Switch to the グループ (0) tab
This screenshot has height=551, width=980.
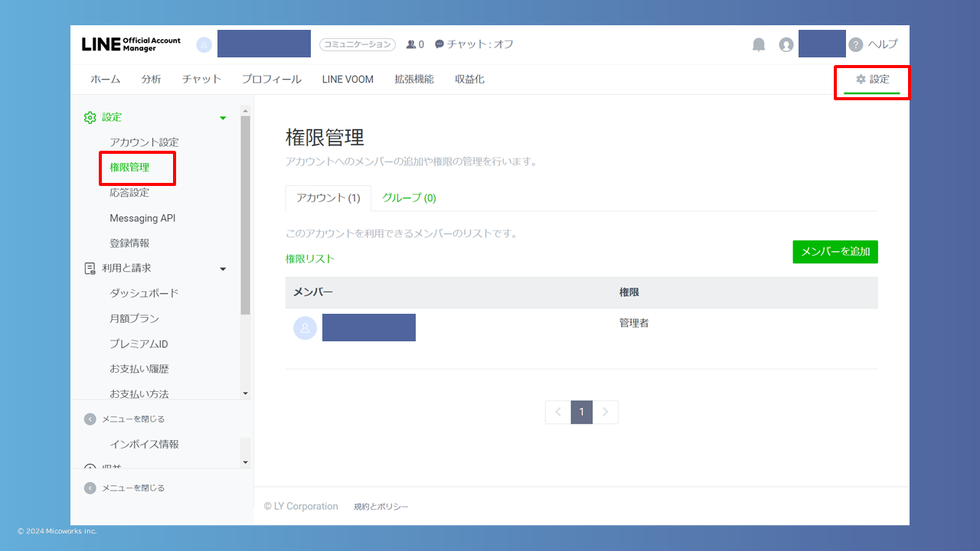[x=409, y=197]
